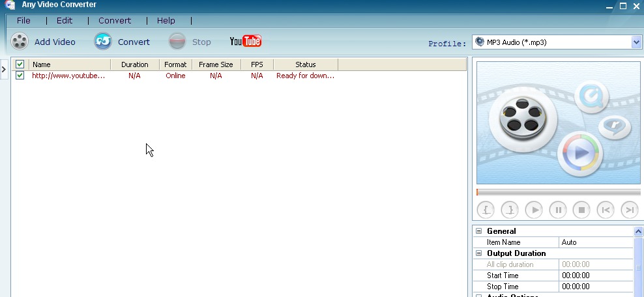This screenshot has height=297, width=644.
Task: Click the YouTube logo icon
Action: click(x=245, y=42)
